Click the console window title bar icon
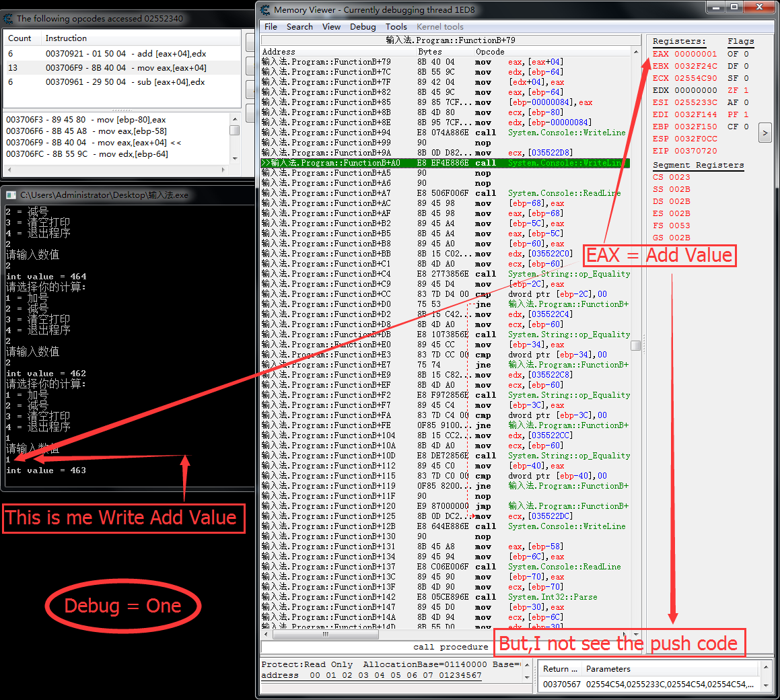Image resolution: width=780 pixels, height=700 pixels. tap(11, 195)
